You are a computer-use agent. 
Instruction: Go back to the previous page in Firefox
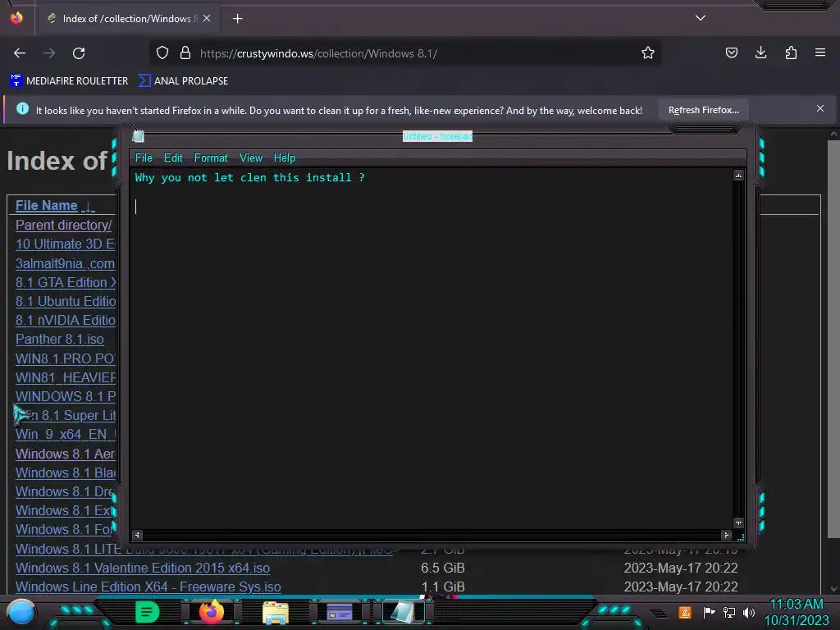click(x=20, y=53)
